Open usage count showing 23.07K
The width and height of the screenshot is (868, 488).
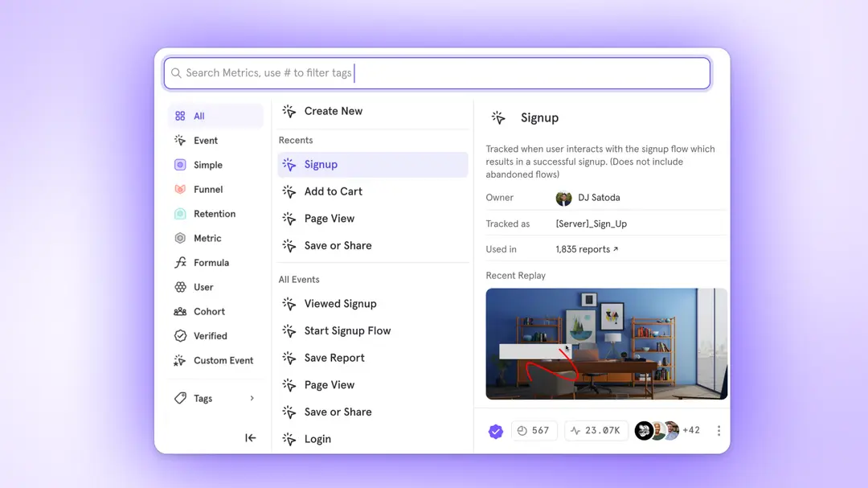coord(596,430)
